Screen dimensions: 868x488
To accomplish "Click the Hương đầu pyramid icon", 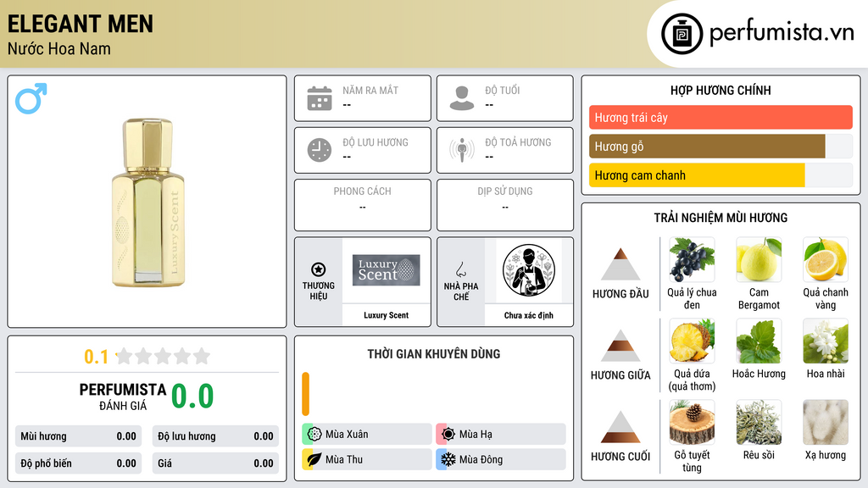I will point(620,264).
